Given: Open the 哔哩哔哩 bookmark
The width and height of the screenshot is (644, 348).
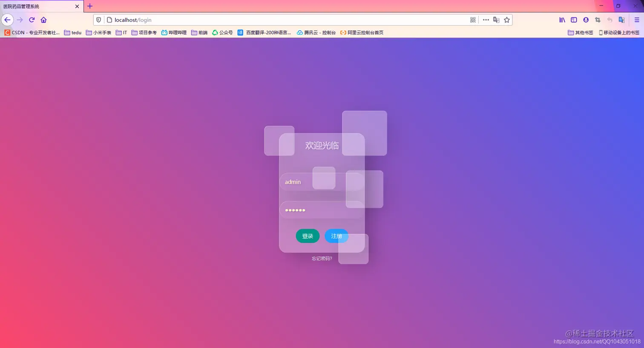Looking at the screenshot, I should [174, 32].
